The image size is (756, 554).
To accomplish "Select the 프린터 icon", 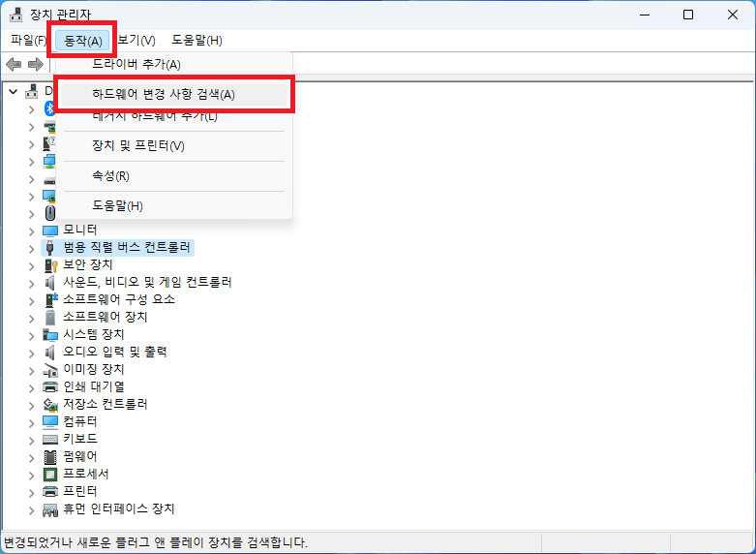I will [50, 491].
